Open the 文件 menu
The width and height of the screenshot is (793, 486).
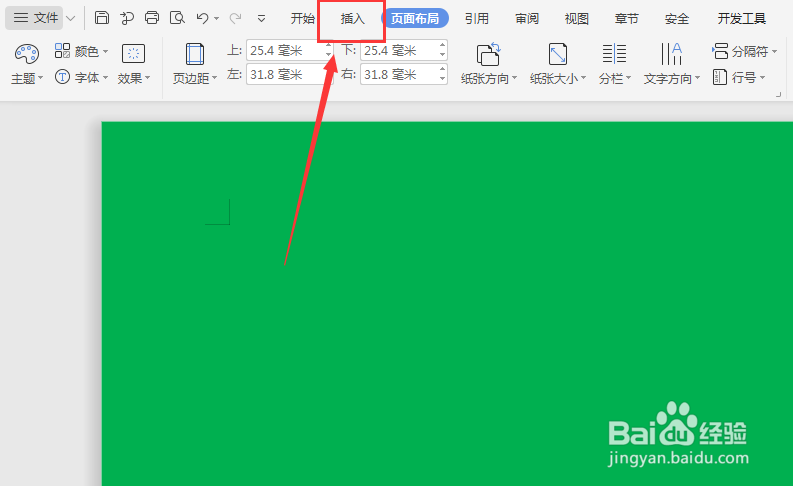(34, 18)
